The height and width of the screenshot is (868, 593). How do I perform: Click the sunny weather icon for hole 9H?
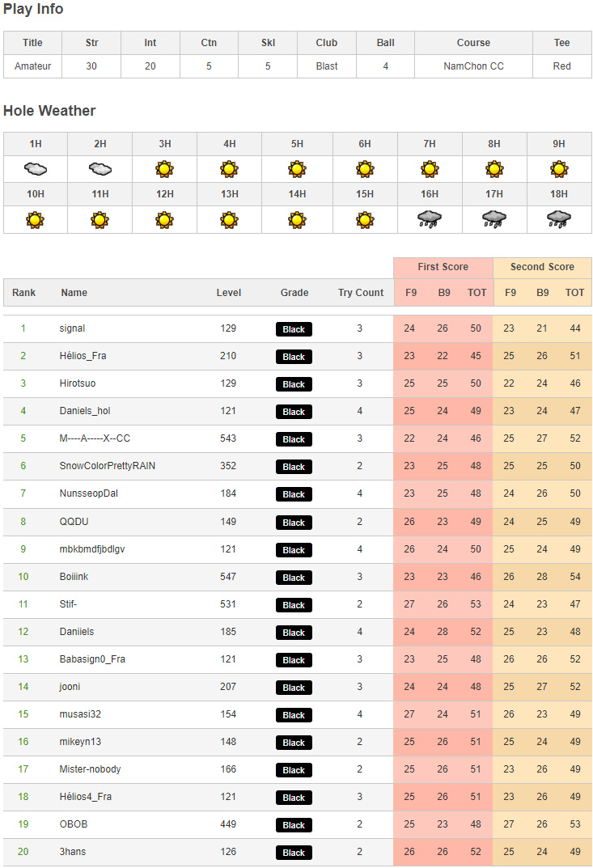click(x=559, y=169)
